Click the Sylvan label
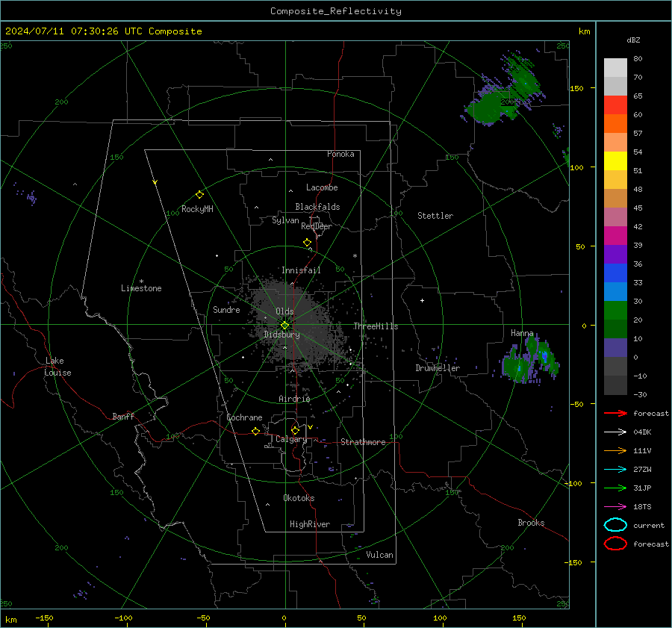This screenshot has height=628, width=672. click(x=285, y=220)
